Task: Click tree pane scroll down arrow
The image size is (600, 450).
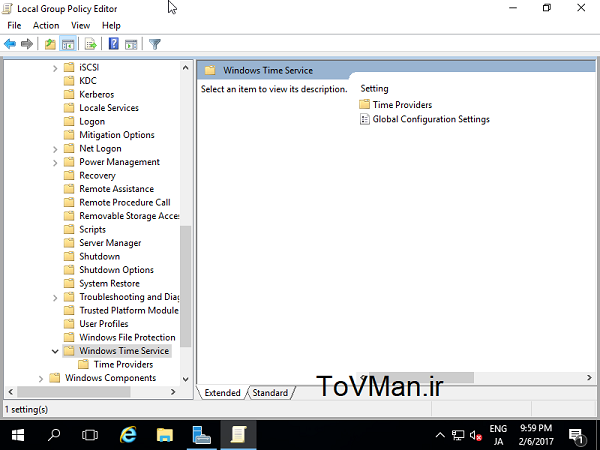Action: click(x=186, y=379)
